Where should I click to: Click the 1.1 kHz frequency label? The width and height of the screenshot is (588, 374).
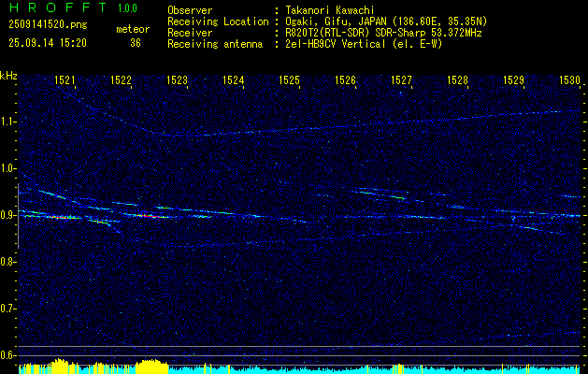[x=8, y=122]
